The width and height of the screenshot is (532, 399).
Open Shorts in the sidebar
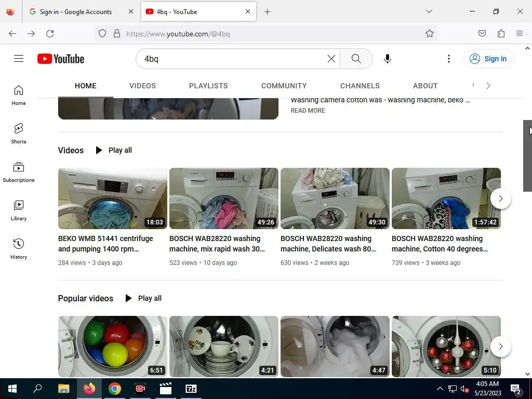click(19, 134)
